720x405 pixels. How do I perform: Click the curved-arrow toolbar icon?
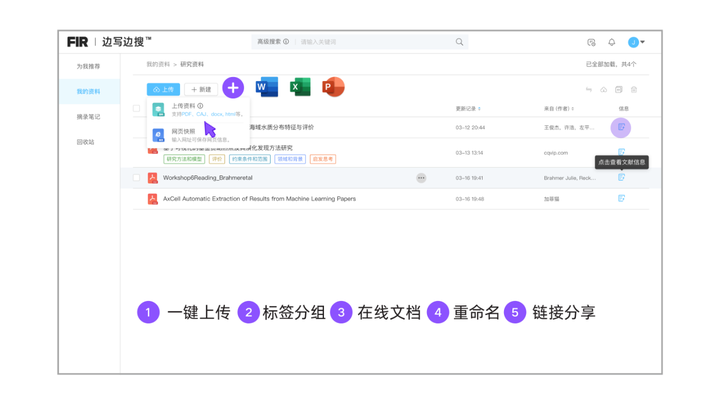pyautogui.click(x=589, y=90)
